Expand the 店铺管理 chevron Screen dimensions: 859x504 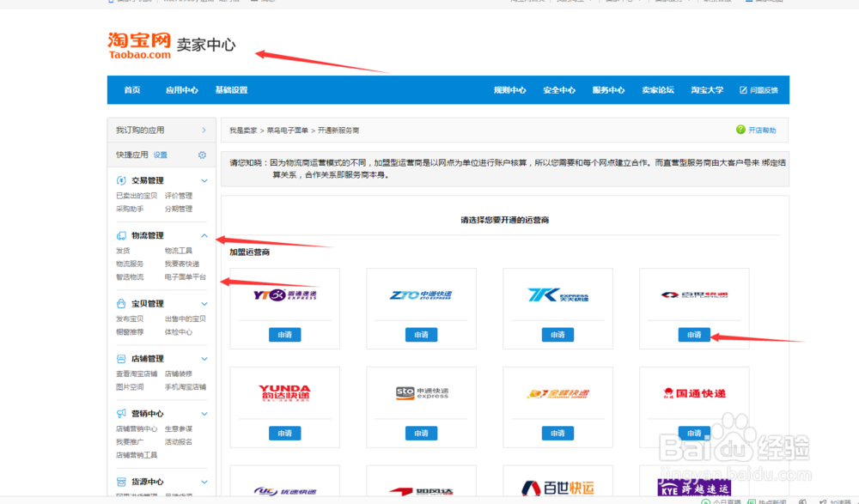pos(204,359)
